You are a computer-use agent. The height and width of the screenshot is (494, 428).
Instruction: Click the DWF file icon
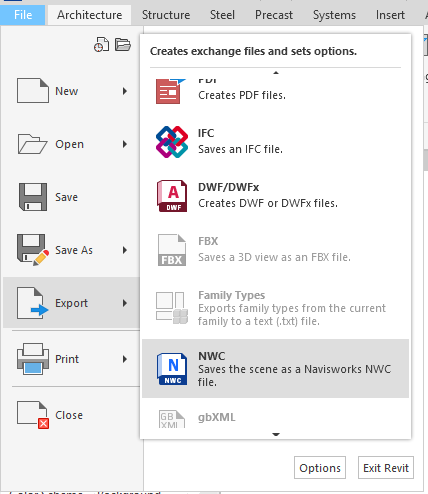[172, 196]
